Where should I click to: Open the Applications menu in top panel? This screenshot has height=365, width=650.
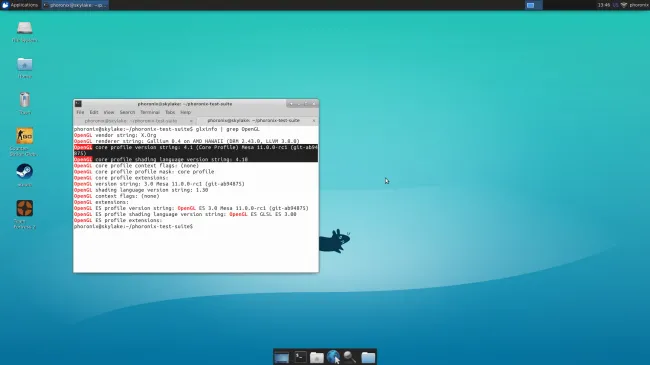[x=20, y=5]
